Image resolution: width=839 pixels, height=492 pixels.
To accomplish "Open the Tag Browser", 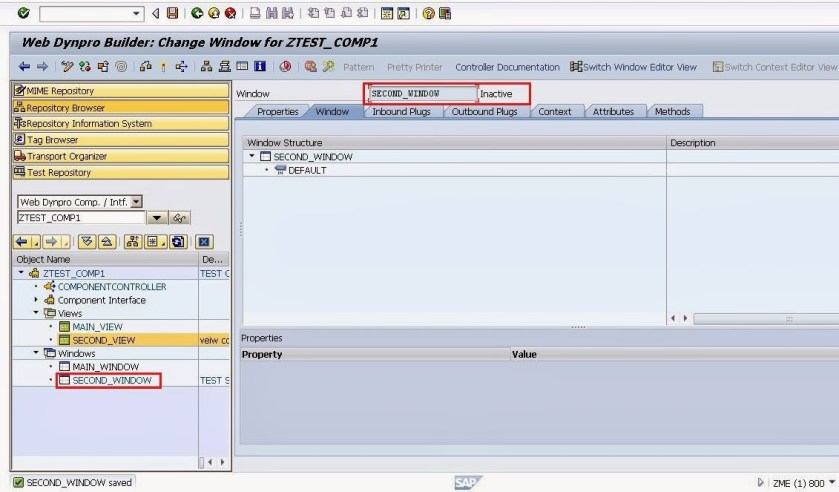I will [x=121, y=140].
